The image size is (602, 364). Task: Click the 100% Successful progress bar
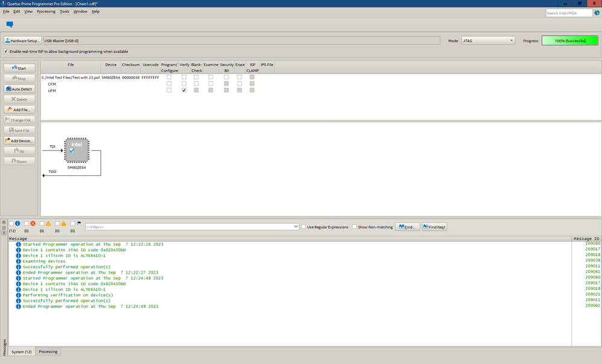click(569, 41)
